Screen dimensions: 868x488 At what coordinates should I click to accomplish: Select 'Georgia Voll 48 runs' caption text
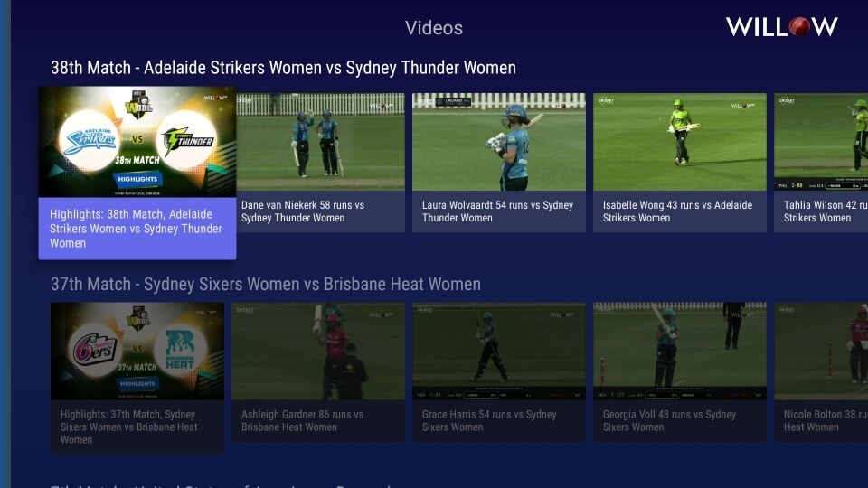coord(669,420)
